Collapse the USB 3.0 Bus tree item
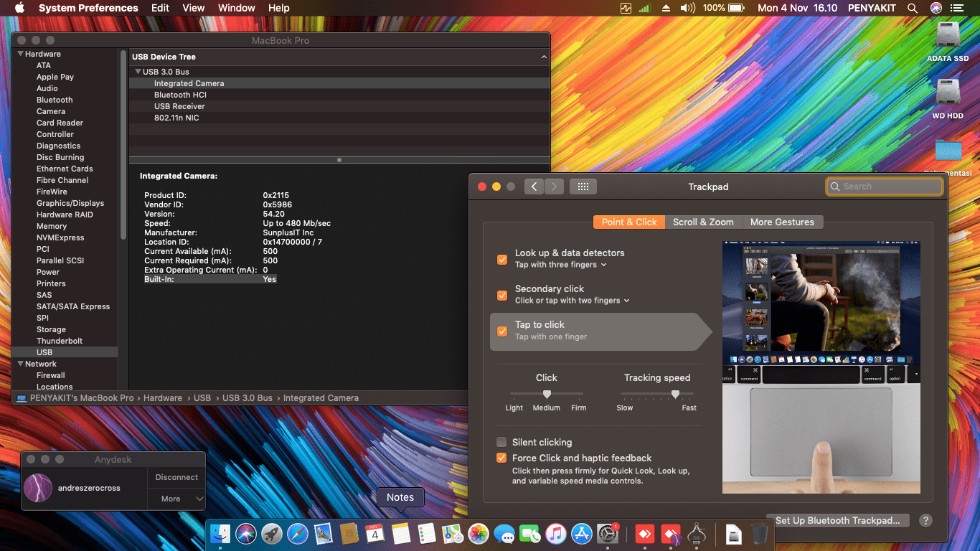 click(x=138, y=71)
